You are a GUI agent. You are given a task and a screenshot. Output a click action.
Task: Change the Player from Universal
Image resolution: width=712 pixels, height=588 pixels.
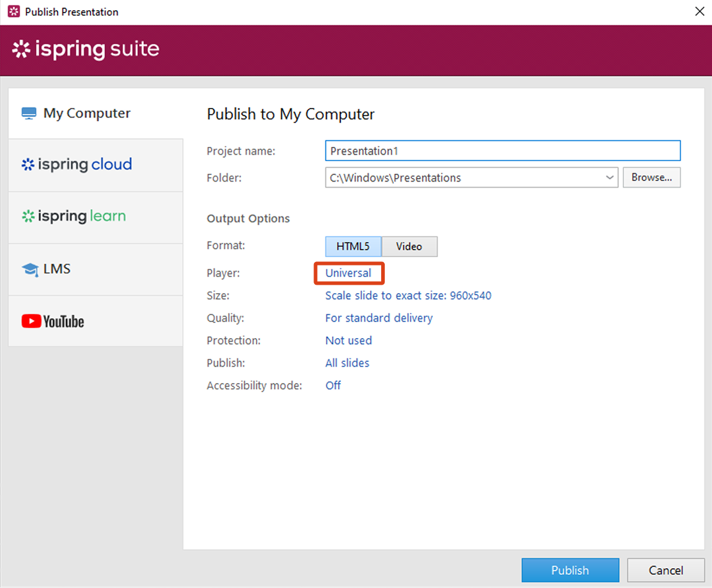[x=348, y=273]
